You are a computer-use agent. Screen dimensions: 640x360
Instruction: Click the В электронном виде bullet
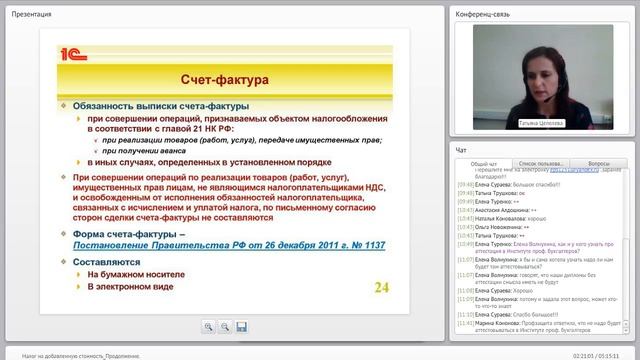130,287
